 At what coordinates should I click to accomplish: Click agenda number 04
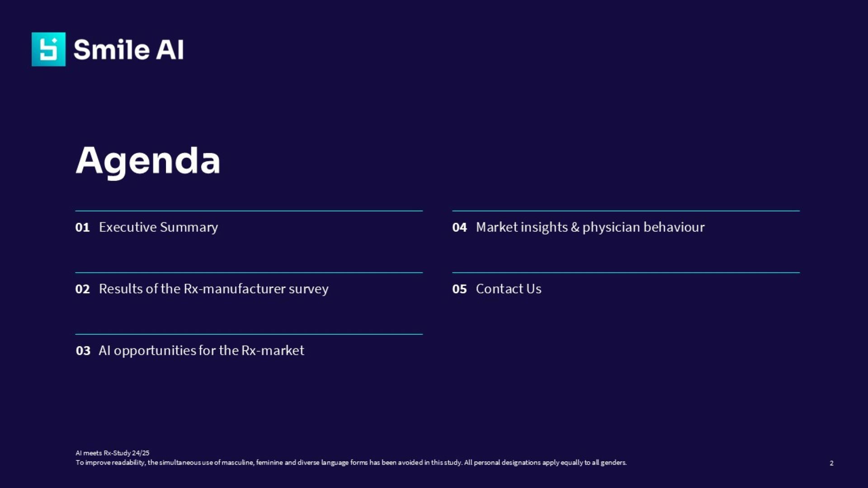459,227
